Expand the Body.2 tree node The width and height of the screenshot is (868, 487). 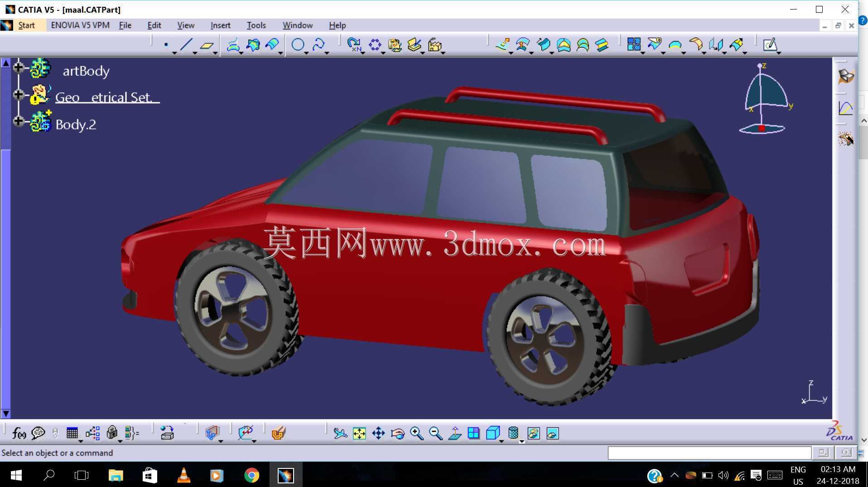click(19, 121)
